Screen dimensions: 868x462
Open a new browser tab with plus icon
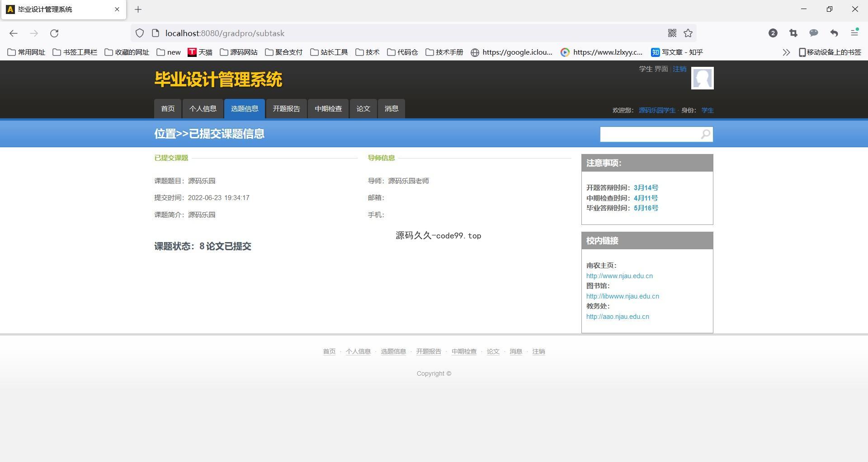(x=138, y=9)
